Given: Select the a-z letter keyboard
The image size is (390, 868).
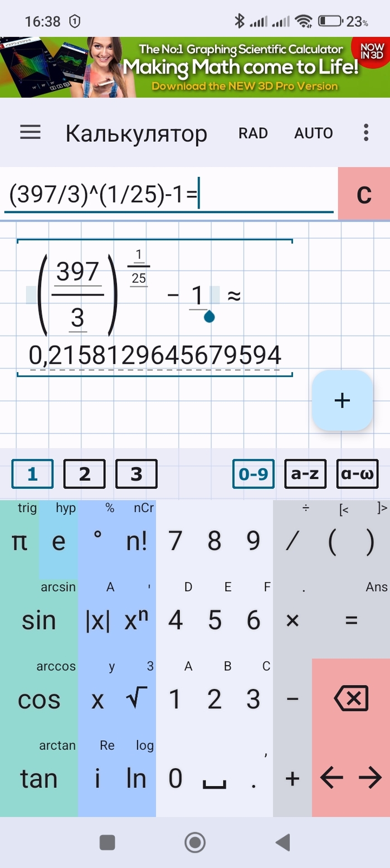Looking at the screenshot, I should click(x=305, y=474).
